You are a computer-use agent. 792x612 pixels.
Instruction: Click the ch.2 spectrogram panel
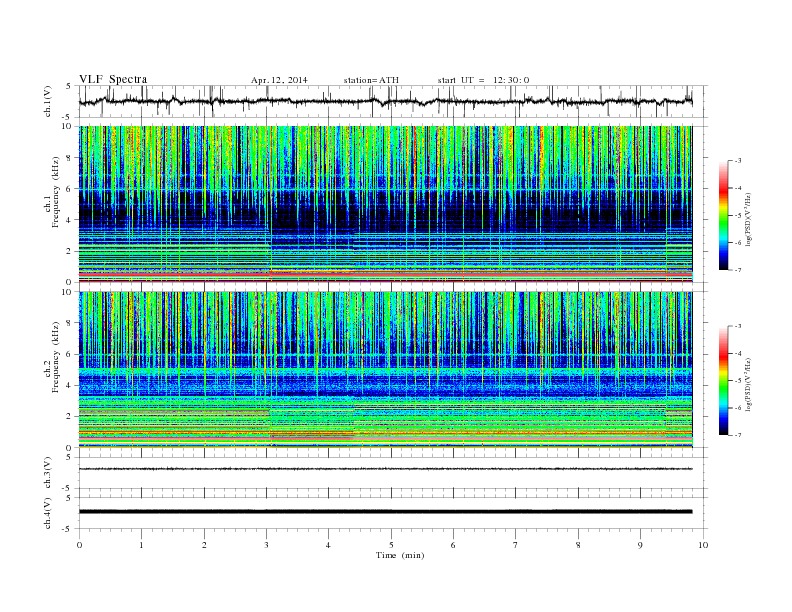(385, 369)
